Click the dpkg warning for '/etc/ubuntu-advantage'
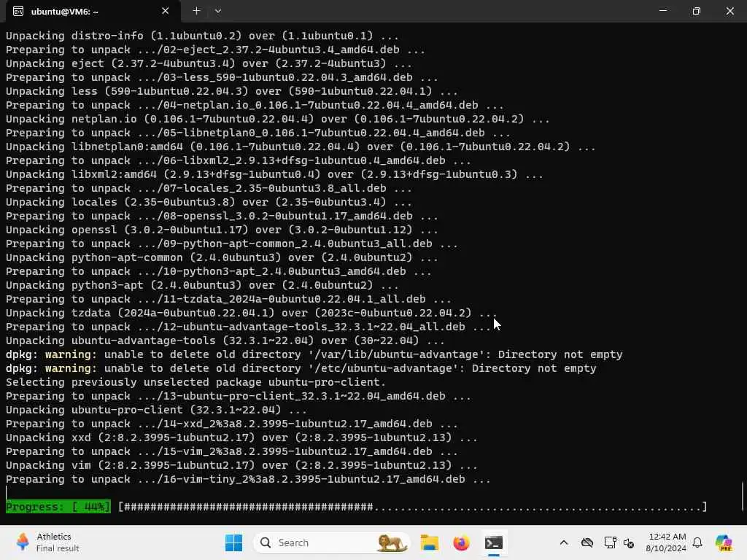This screenshot has height=560, width=747. (301, 368)
